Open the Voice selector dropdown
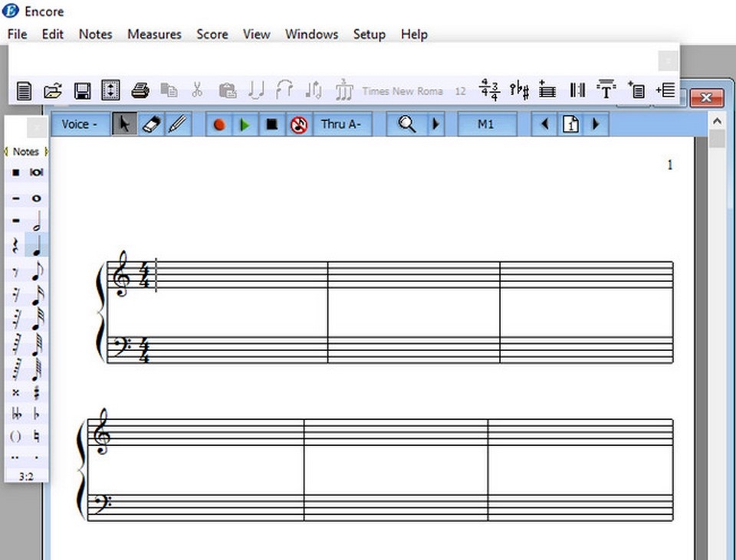The height and width of the screenshot is (560, 736). 80,124
